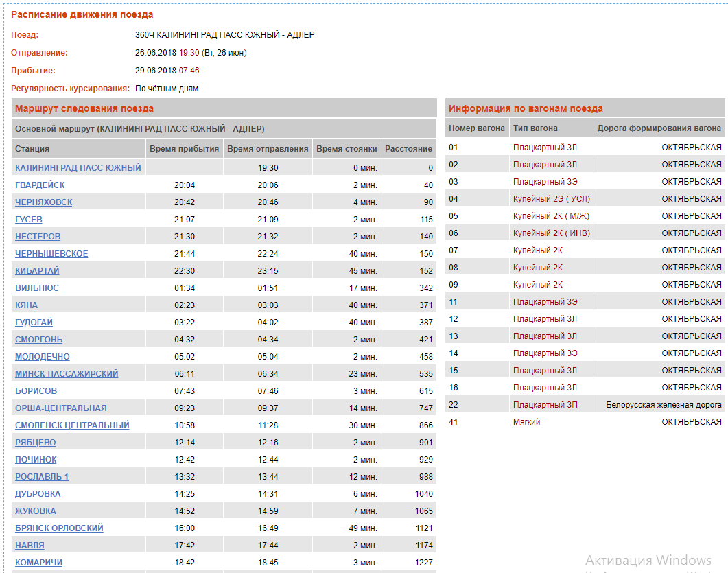Click the МОЛОДЕЧНО station link
The height and width of the screenshot is (573, 728).
point(43,357)
